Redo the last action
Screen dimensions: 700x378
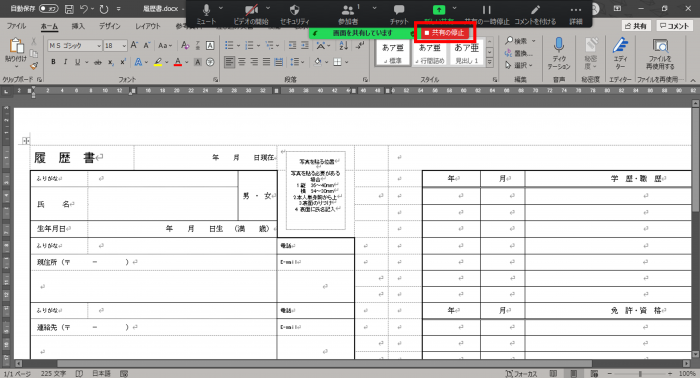tap(104, 8)
